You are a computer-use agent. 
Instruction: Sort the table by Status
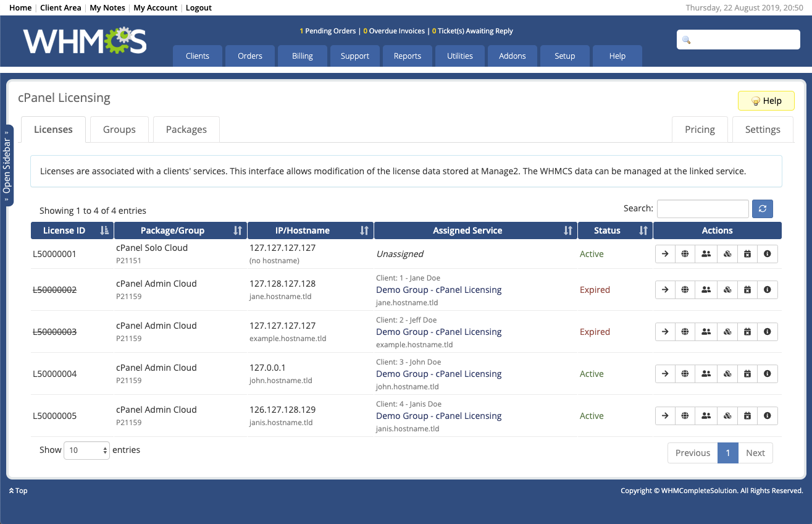[x=615, y=230]
